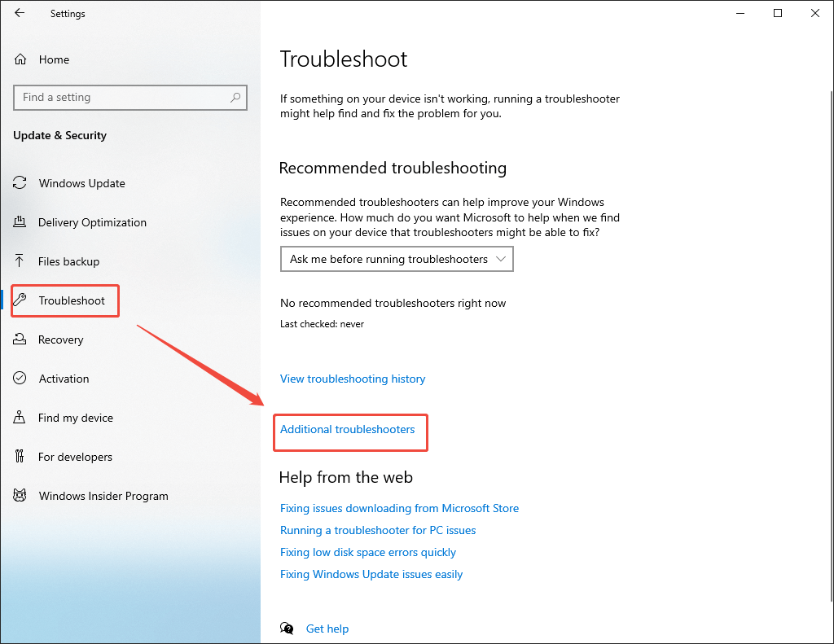Click the Windows Update sidebar icon
Viewport: 834px width, 644px height.
(19, 183)
